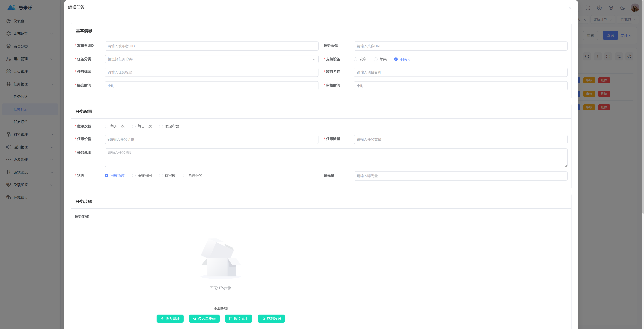The height and width of the screenshot is (329, 644).
Task: Click the image-text description button
Action: [x=238, y=318]
